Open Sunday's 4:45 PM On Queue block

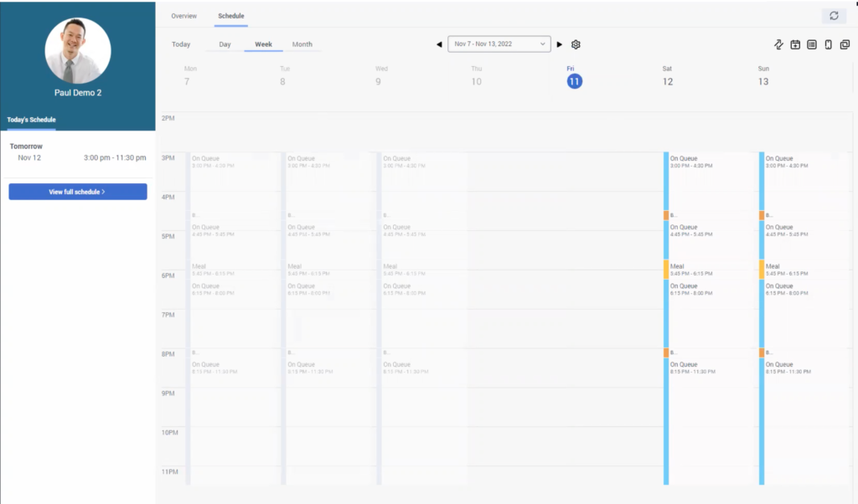coord(805,240)
